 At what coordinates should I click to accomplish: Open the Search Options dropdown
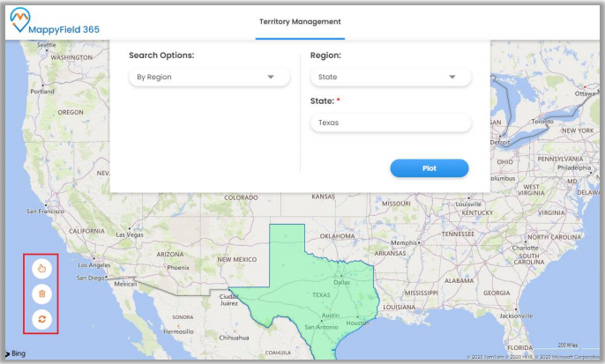coord(209,77)
